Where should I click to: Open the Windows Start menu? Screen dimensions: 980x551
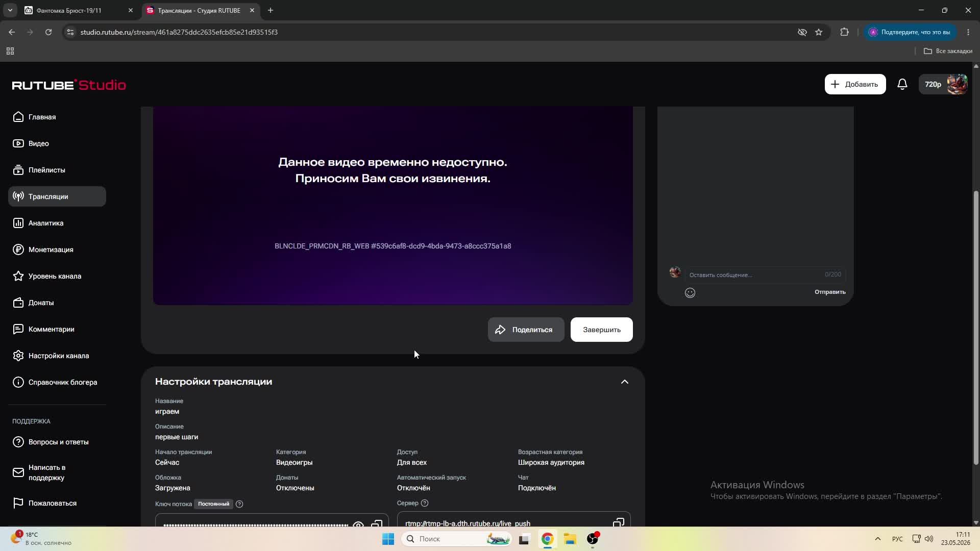point(388,539)
